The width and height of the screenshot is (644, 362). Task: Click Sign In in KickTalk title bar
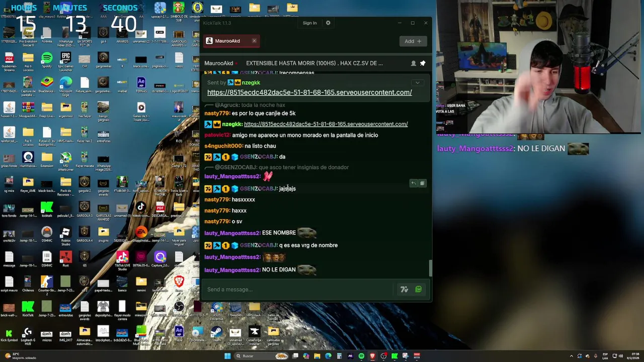(x=309, y=23)
